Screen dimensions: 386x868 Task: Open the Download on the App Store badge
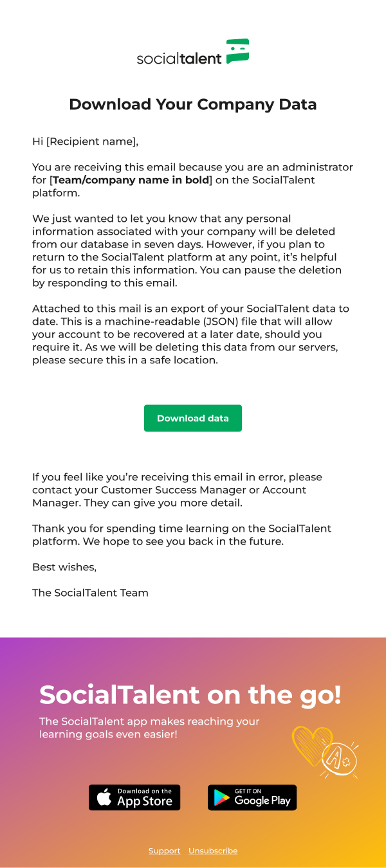tap(134, 797)
